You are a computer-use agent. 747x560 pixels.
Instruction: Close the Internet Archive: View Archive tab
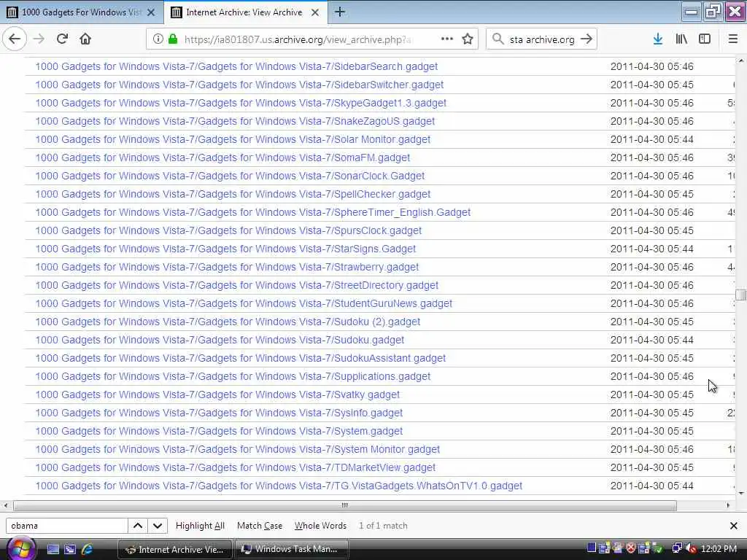(x=315, y=12)
